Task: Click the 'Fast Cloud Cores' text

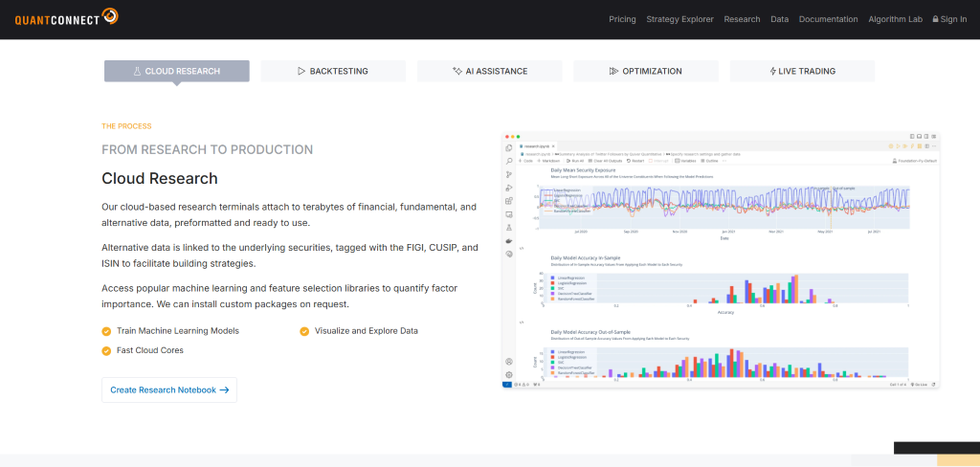Action: tap(150, 350)
